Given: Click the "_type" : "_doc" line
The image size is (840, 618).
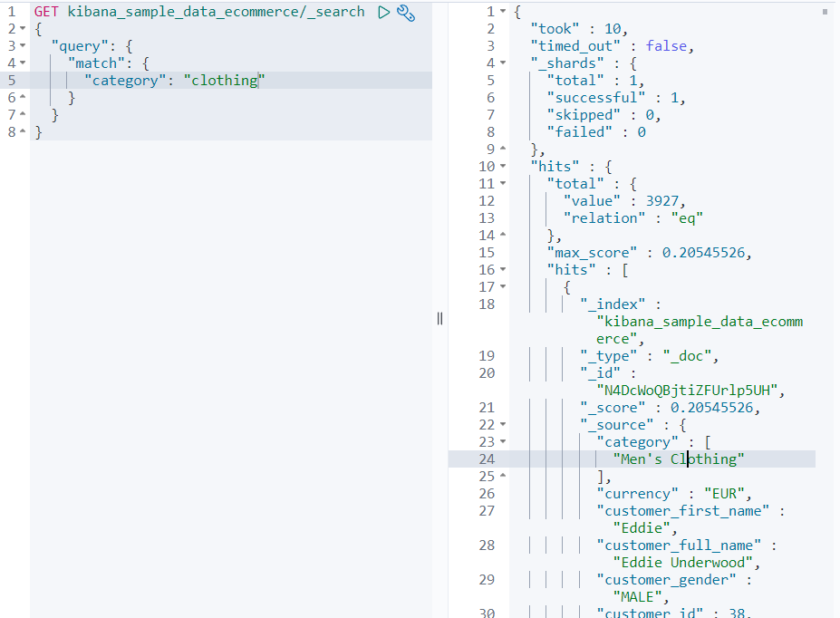Looking at the screenshot, I should 650,355.
